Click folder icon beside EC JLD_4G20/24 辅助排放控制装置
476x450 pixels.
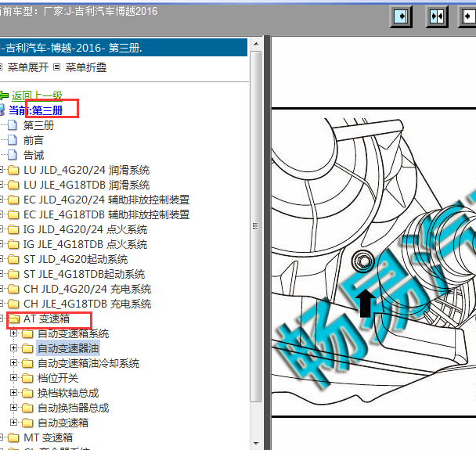13,200
